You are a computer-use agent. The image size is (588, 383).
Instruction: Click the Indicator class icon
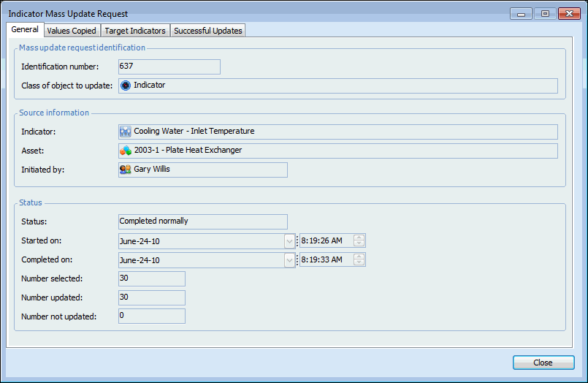click(125, 86)
